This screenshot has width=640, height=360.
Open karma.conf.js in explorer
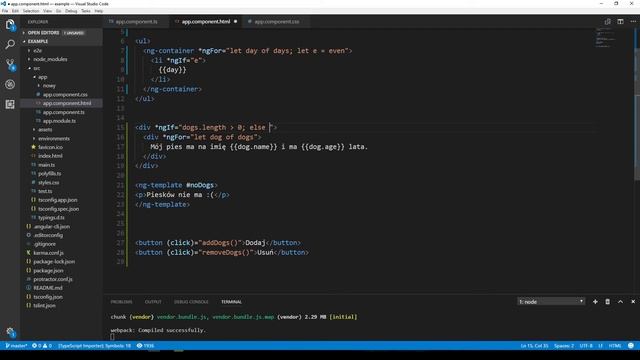[48, 253]
